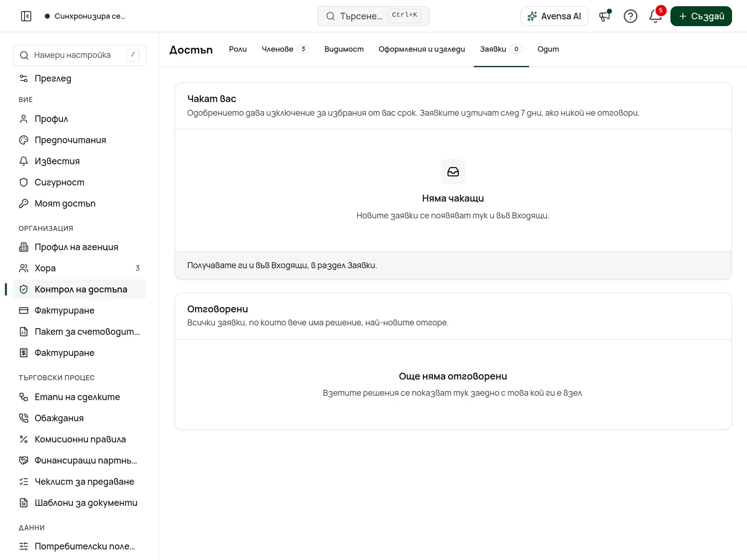747x560 pixels.
Task: Open Пакет за счетоводит… sidebar item
Action: click(79, 332)
